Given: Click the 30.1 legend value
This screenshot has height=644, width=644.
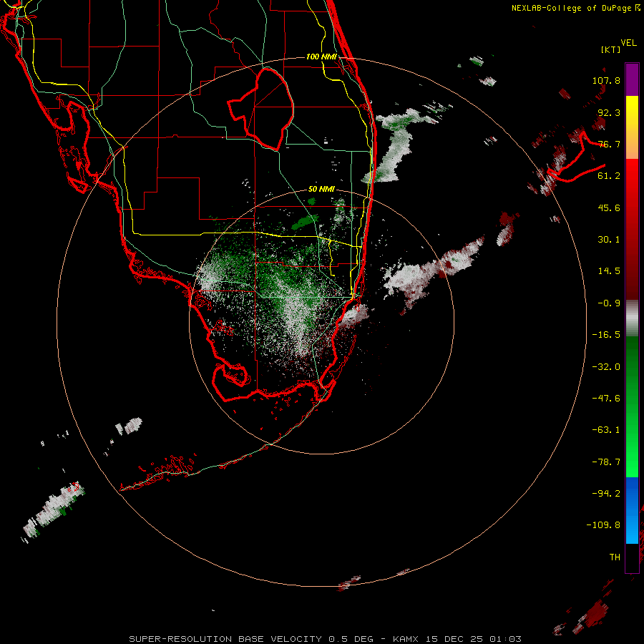Looking at the screenshot, I should (609, 240).
